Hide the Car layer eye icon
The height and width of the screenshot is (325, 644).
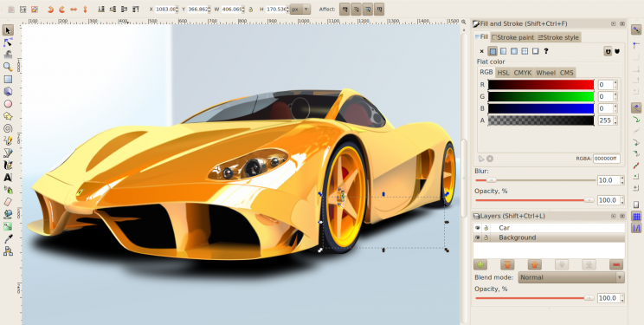coord(478,227)
